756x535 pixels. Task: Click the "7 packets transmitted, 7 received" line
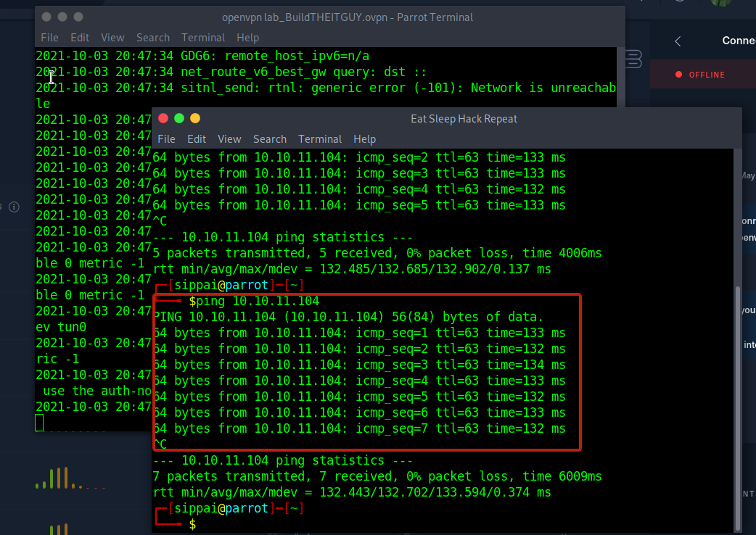(x=377, y=476)
